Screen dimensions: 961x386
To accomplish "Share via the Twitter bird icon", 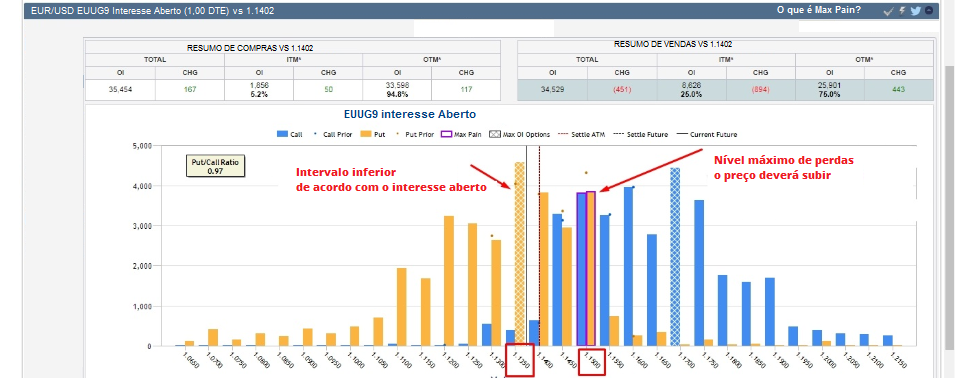I will [x=915, y=10].
